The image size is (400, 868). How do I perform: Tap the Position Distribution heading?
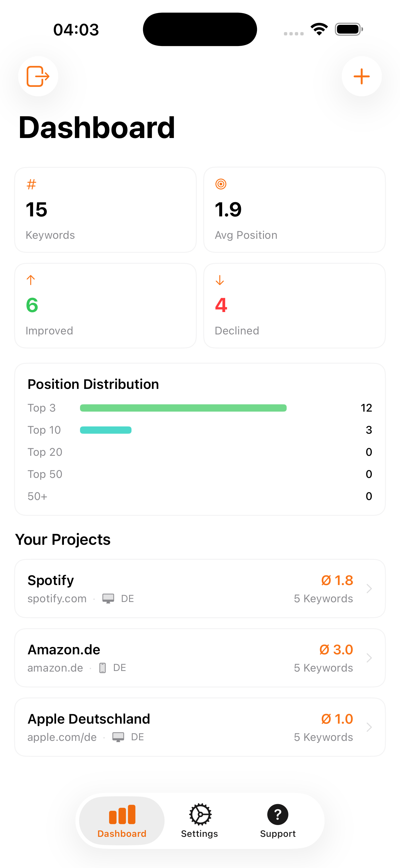coord(93,384)
